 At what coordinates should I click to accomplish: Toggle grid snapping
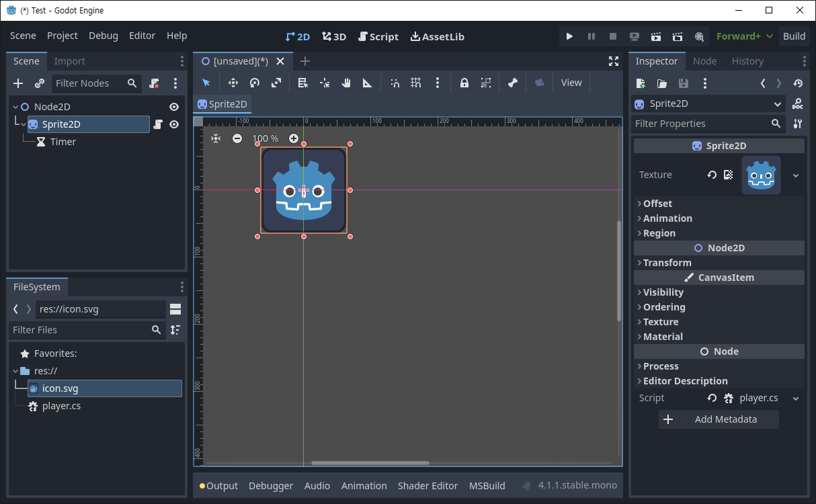[x=416, y=83]
